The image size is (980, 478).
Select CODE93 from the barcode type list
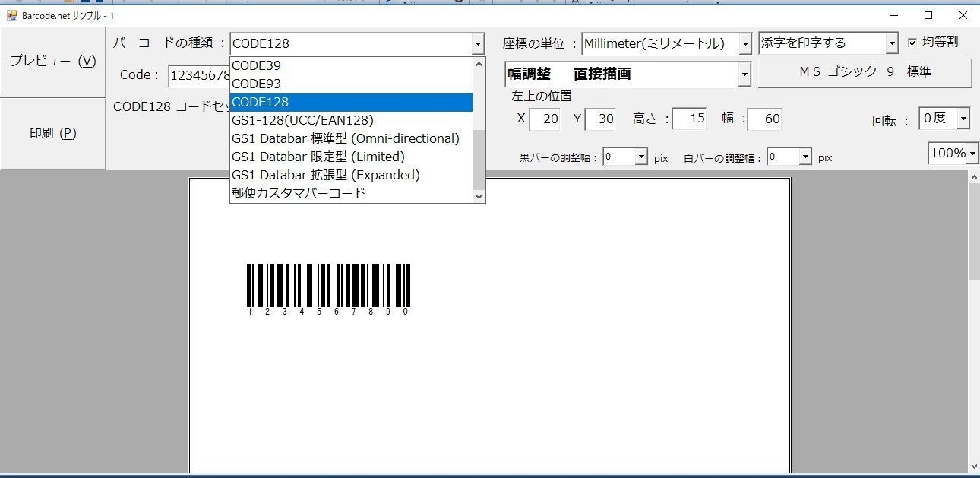(255, 84)
